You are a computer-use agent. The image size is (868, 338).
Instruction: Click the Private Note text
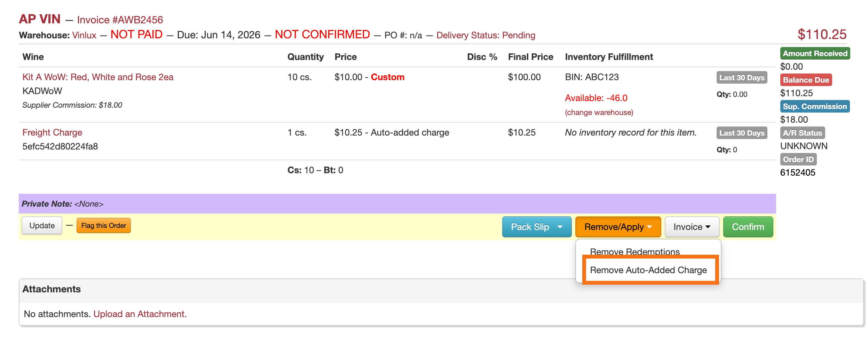[63, 204]
